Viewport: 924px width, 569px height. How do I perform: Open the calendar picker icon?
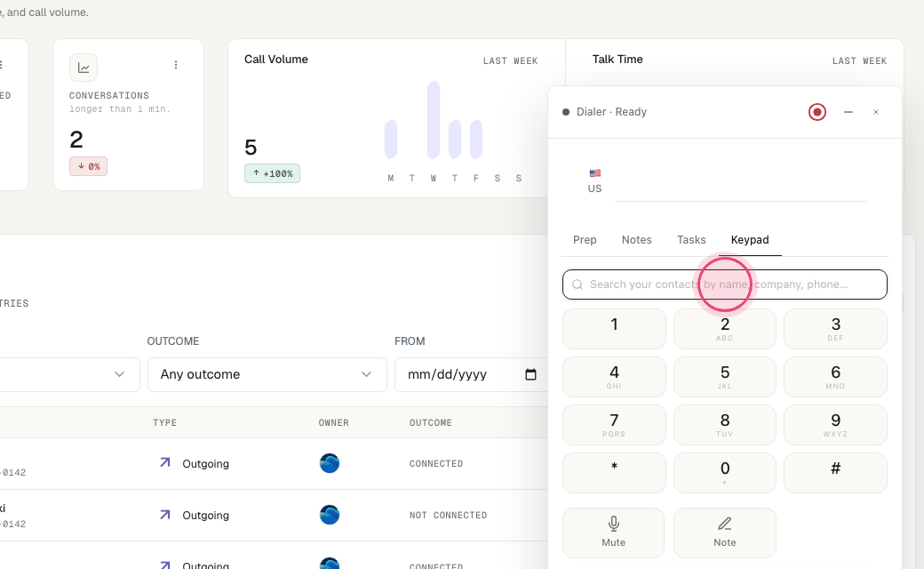[530, 374]
